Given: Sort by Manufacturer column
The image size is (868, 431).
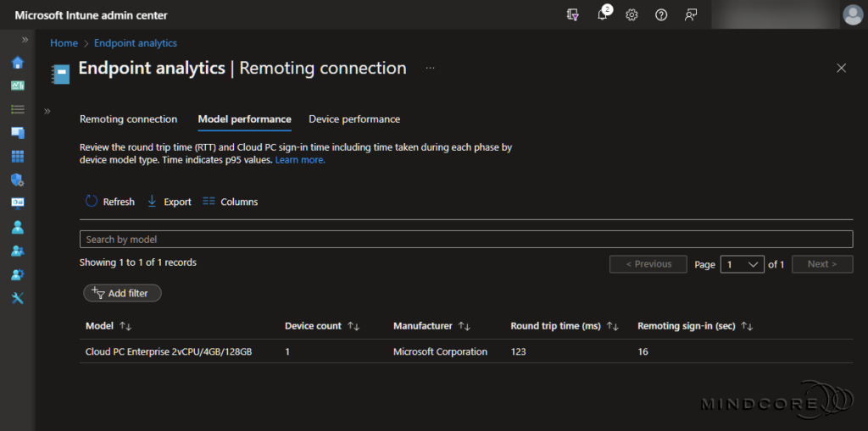Looking at the screenshot, I should tap(432, 327).
